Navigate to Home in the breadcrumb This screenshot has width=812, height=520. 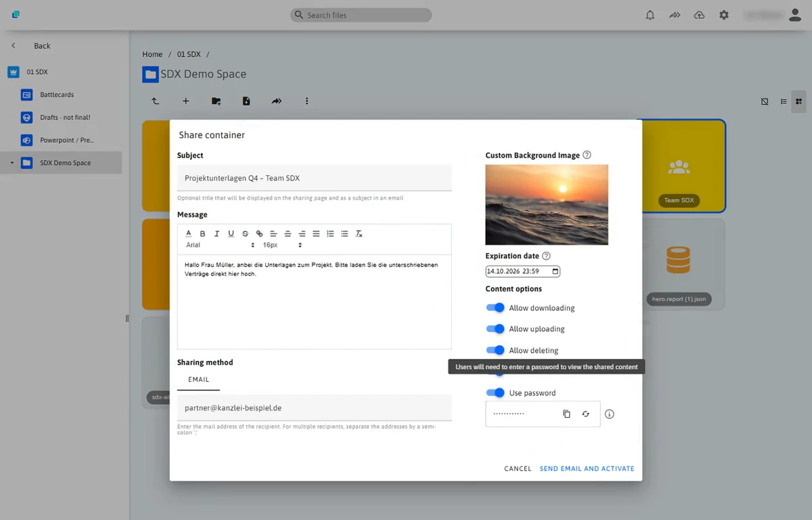pos(152,54)
